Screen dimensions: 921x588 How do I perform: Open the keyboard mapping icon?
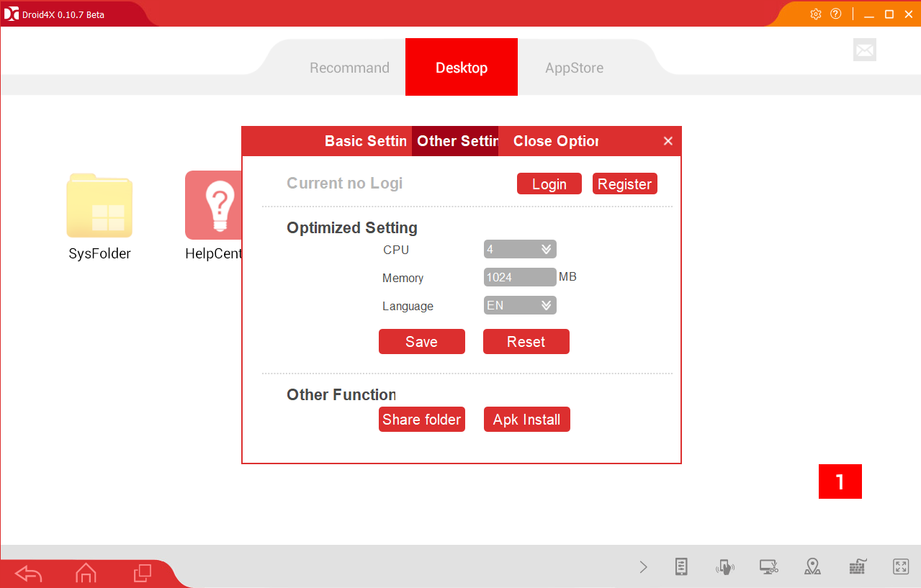pos(857,567)
